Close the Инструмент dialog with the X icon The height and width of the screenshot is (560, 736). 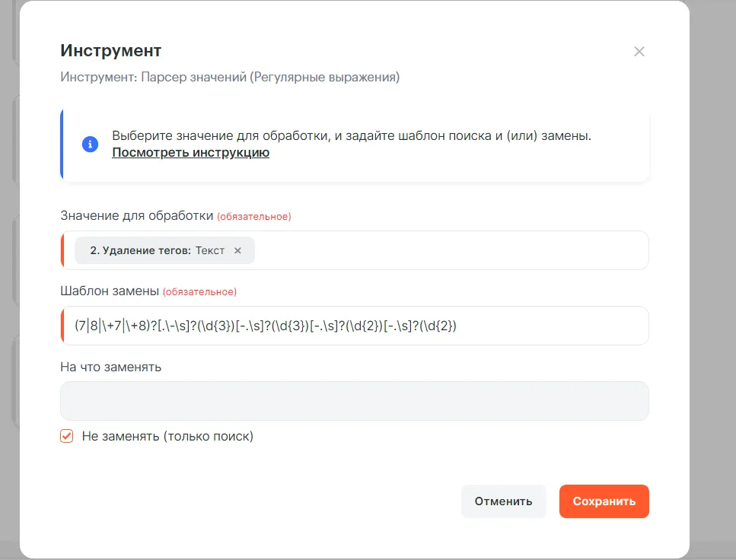(x=639, y=52)
